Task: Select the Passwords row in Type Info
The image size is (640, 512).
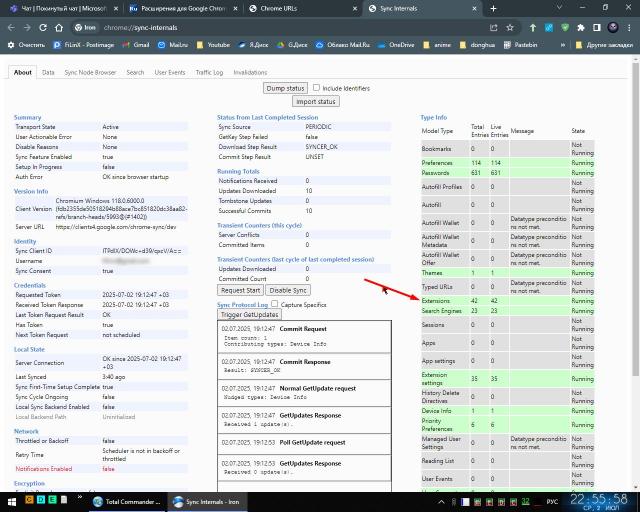Action: click(x=507, y=173)
